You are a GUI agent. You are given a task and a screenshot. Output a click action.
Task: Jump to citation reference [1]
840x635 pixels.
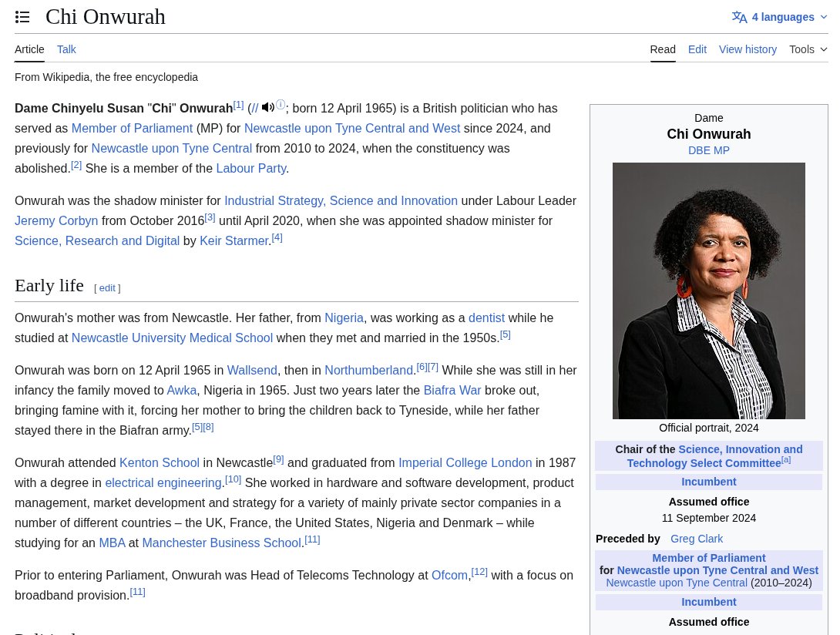(238, 105)
